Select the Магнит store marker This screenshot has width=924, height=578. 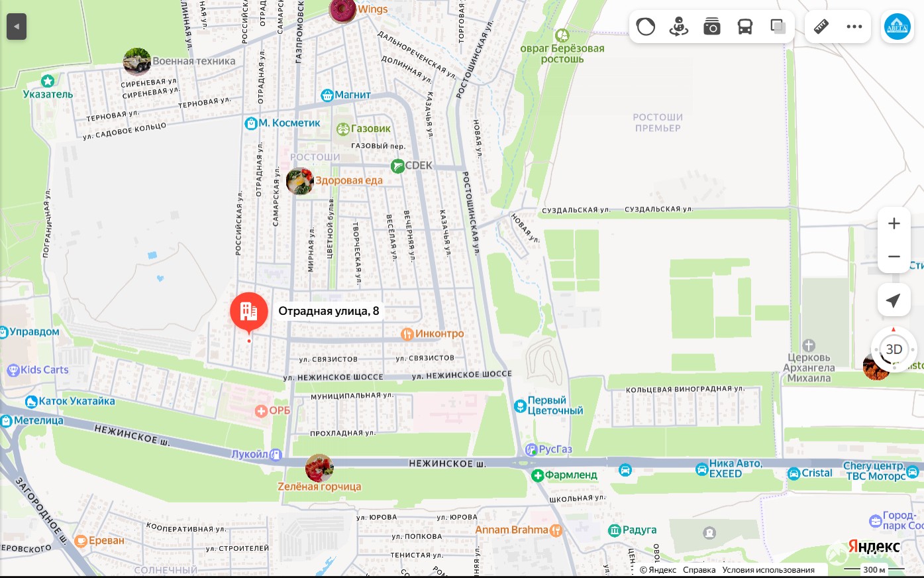coord(327,95)
